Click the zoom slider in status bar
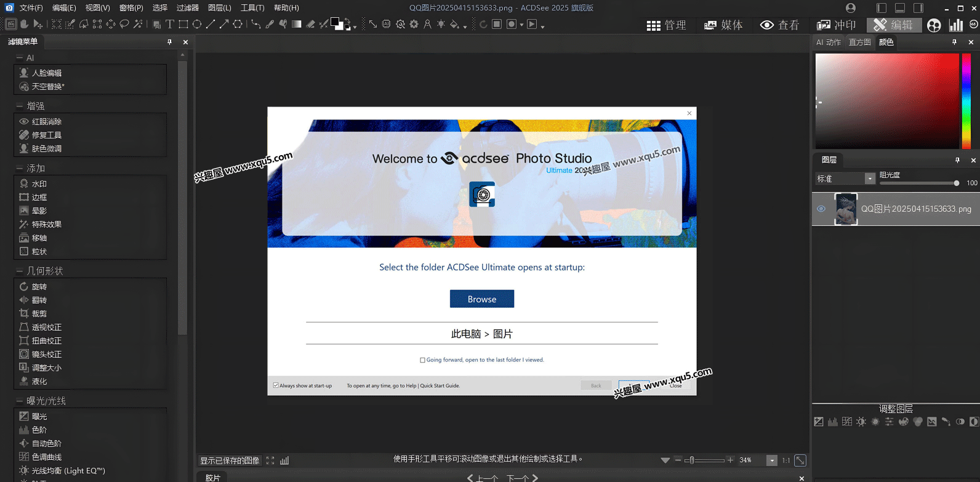This screenshot has height=482, width=980. [705, 460]
